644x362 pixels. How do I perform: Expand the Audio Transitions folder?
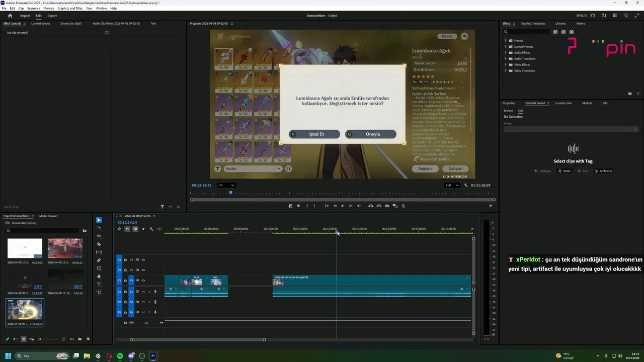(x=506, y=58)
